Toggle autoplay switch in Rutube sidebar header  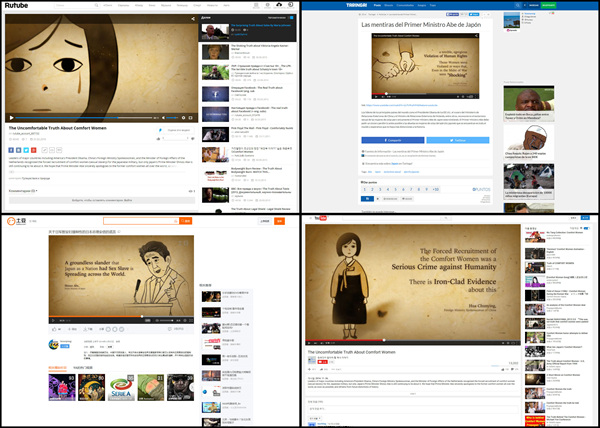point(291,18)
